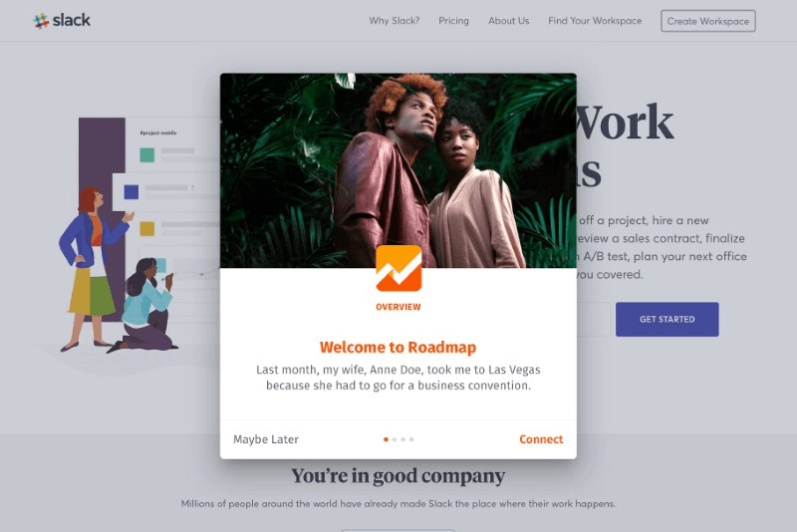Click the couple photo in the dialog
Screen dimensions: 797x532
click(x=398, y=170)
